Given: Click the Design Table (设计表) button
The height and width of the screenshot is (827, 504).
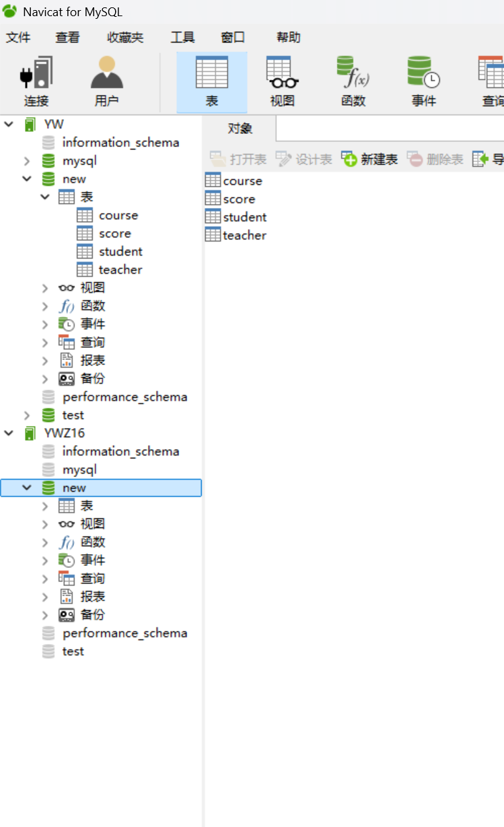Looking at the screenshot, I should (303, 159).
